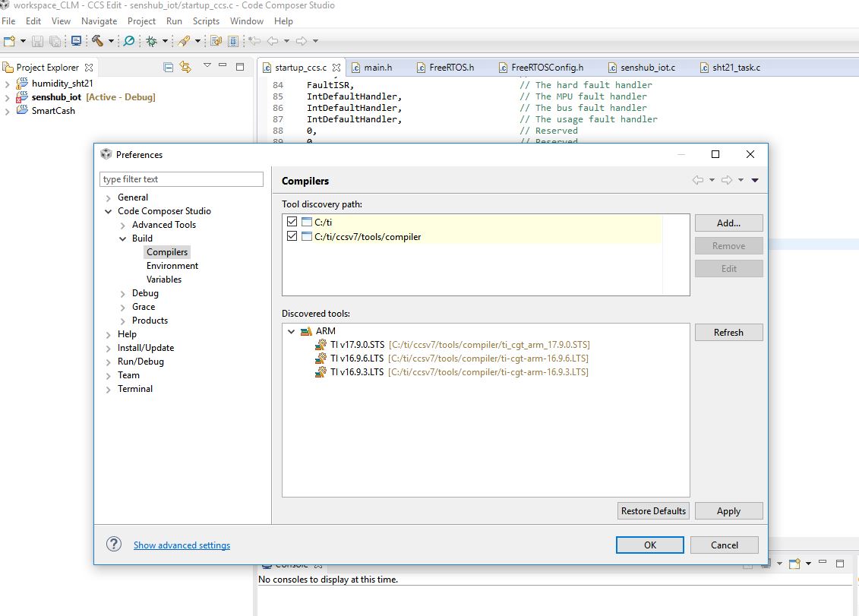Image resolution: width=859 pixels, height=616 pixels.
Task: Click the New project toolbar icon
Action: (x=9, y=41)
